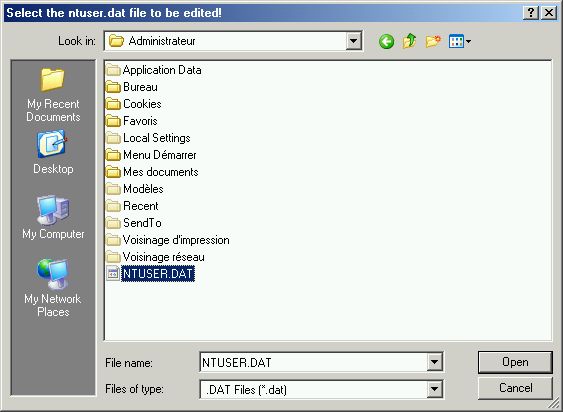This screenshot has width=563, height=412.
Task: Open the View menu icon
Action: click(x=460, y=41)
